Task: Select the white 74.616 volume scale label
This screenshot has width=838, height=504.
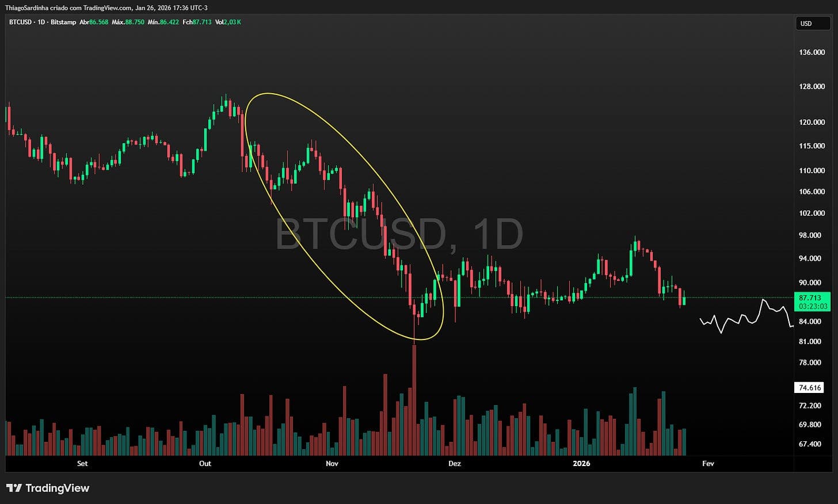Action: 810,388
